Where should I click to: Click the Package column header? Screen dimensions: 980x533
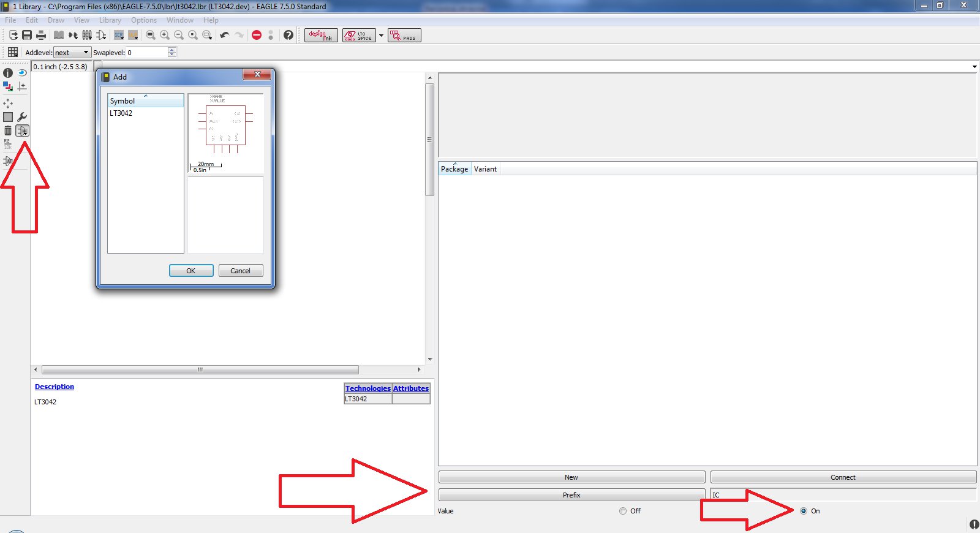pos(454,168)
